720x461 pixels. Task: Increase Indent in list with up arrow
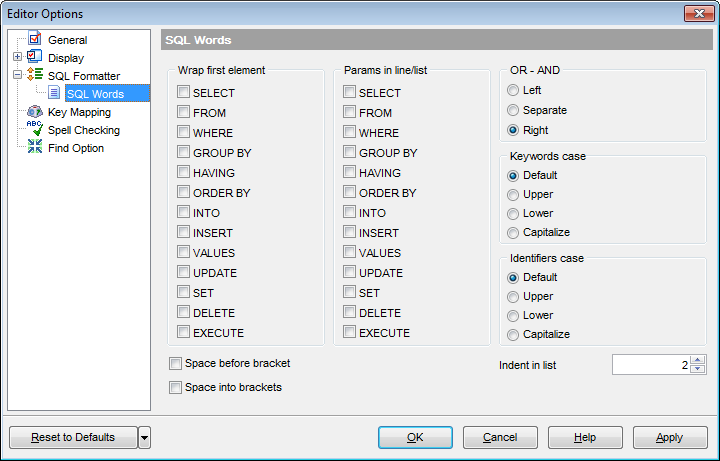(x=698, y=360)
